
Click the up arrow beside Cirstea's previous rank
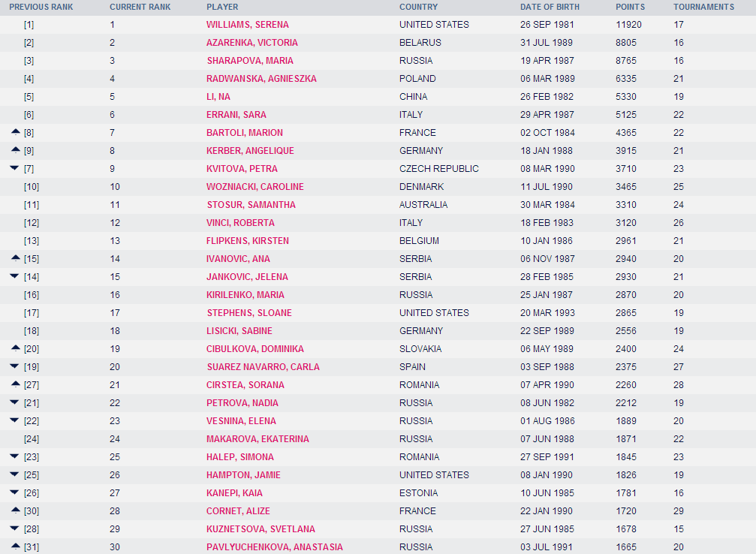16,384
